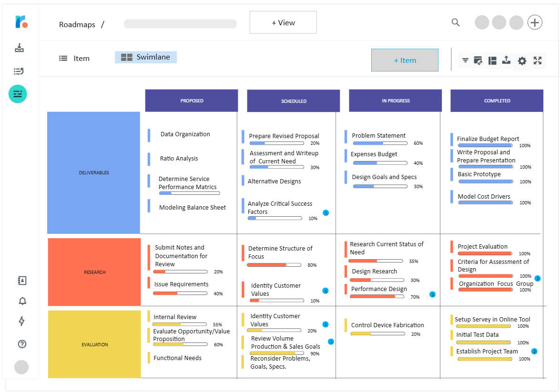This screenshot has height=392, width=560.
Task: Open the help question mark icon
Action: [22, 344]
